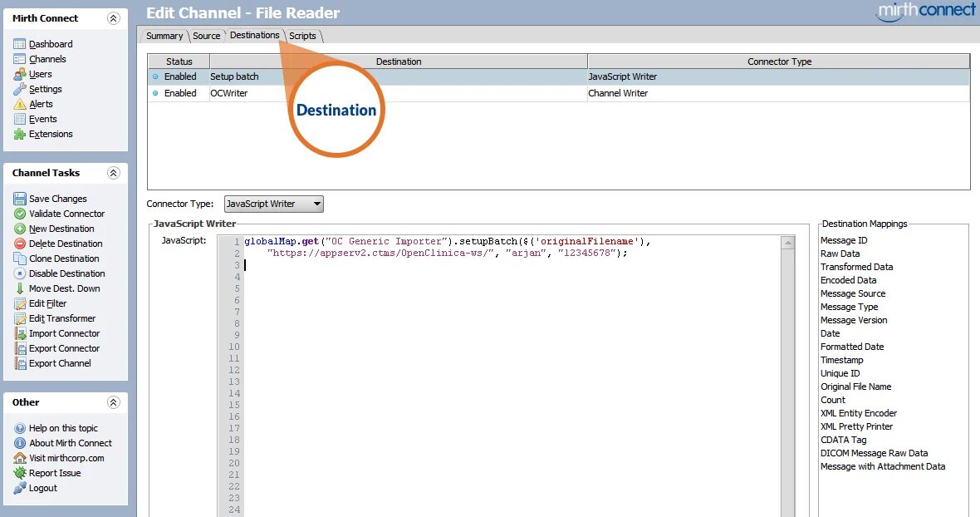The height and width of the screenshot is (517, 980).
Task: Select Unique ID mapping entry
Action: point(840,373)
